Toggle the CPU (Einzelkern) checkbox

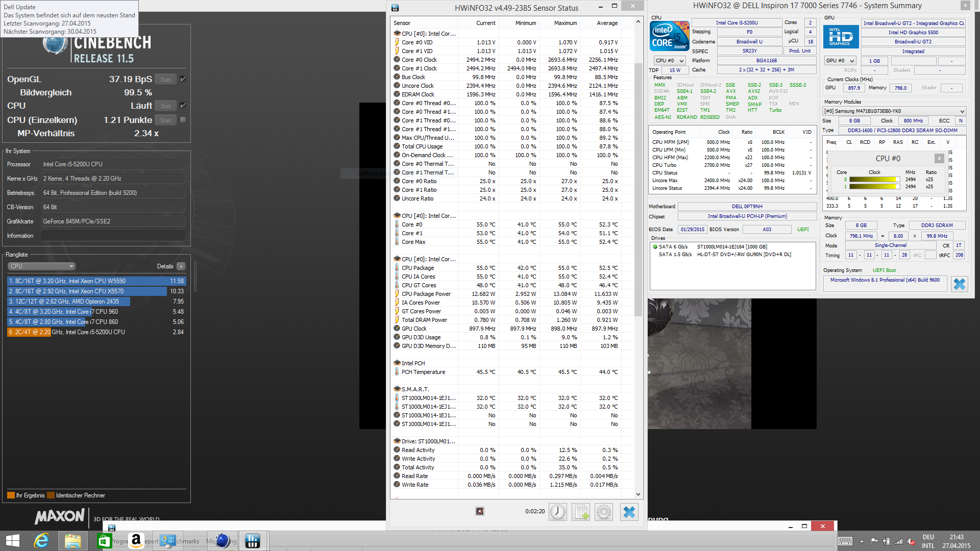pos(183,120)
